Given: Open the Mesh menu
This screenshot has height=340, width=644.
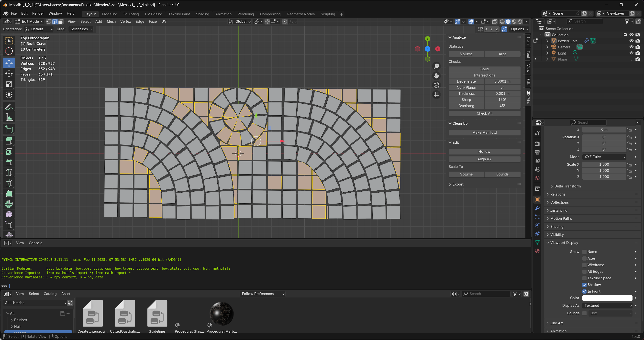Looking at the screenshot, I should click(x=111, y=22).
